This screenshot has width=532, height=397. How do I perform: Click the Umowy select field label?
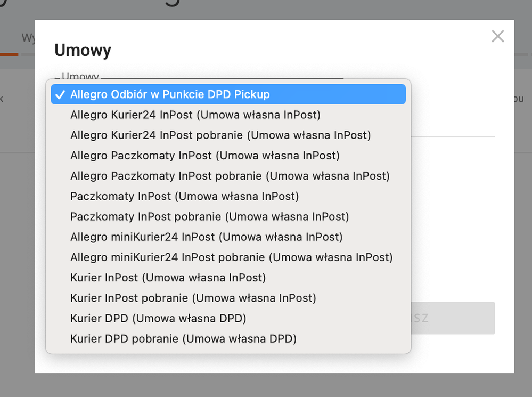pos(80,76)
